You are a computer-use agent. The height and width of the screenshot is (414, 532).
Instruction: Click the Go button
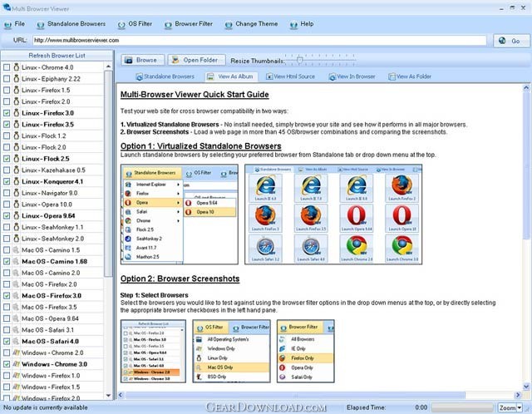click(x=511, y=41)
